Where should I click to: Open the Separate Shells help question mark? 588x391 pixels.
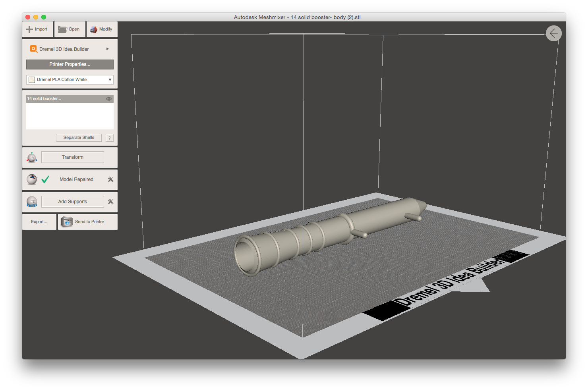pos(110,138)
